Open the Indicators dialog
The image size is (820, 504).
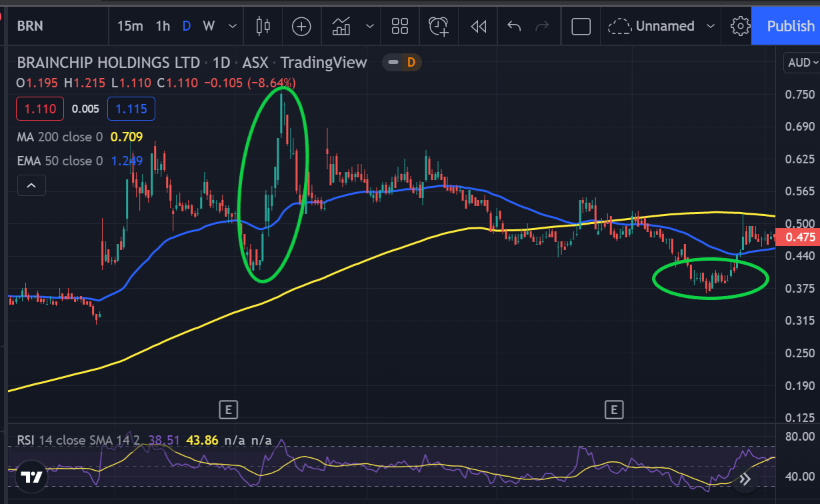click(341, 26)
